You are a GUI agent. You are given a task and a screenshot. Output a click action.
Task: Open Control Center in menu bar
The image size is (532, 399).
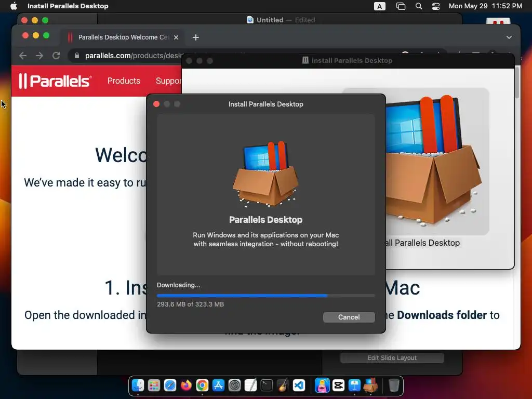click(436, 6)
